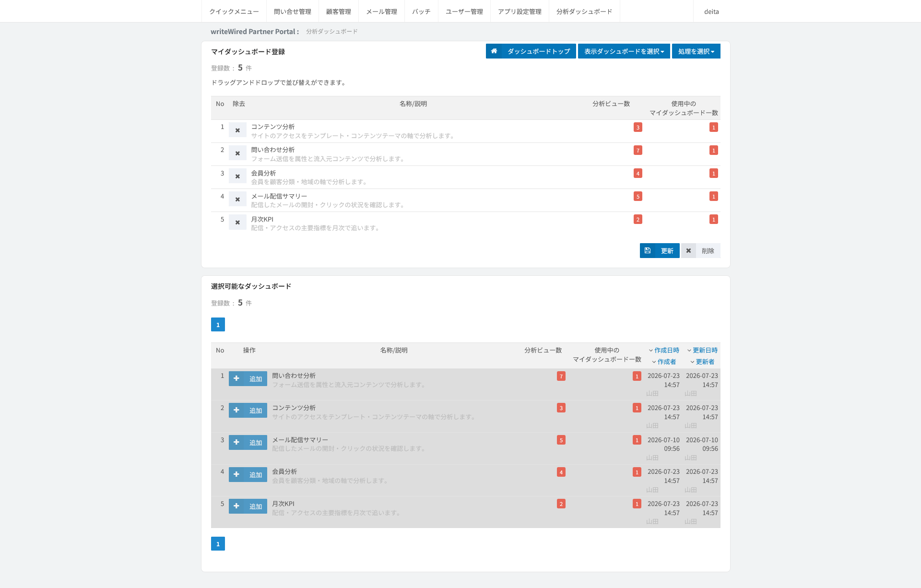921x588 pixels.
Task: Add 月次KPI via 追加 button
Action: pos(248,506)
